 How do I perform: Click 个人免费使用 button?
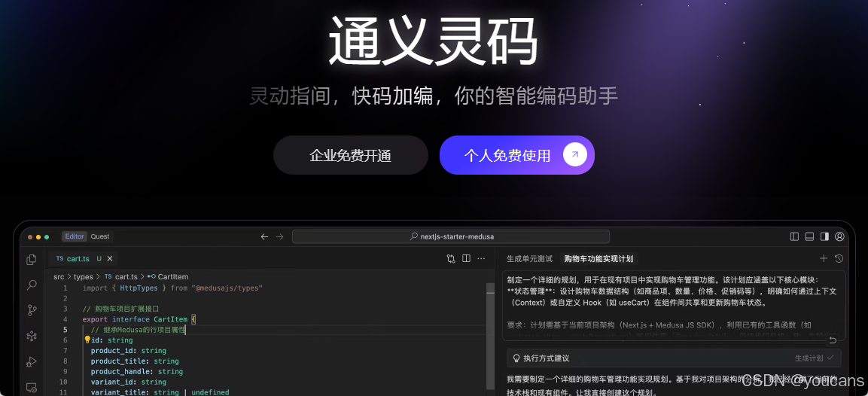click(x=517, y=155)
